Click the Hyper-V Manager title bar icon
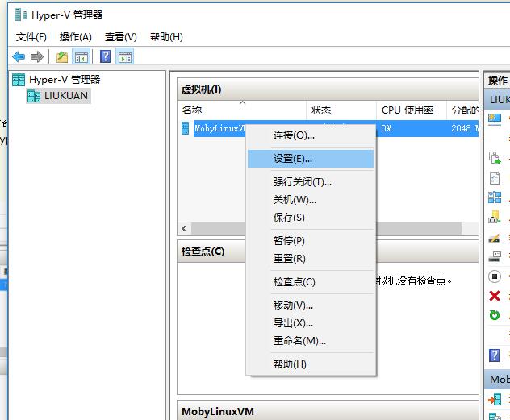The height and width of the screenshot is (420, 510). tap(21, 15)
